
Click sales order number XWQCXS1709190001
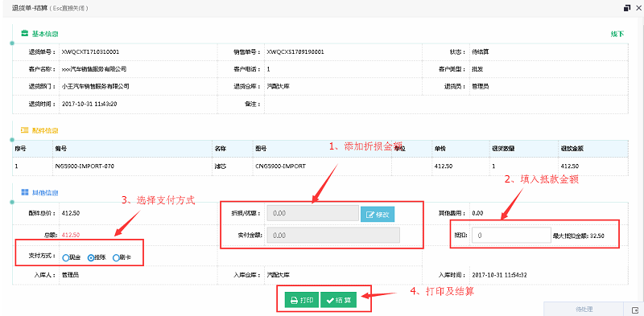[x=295, y=52]
